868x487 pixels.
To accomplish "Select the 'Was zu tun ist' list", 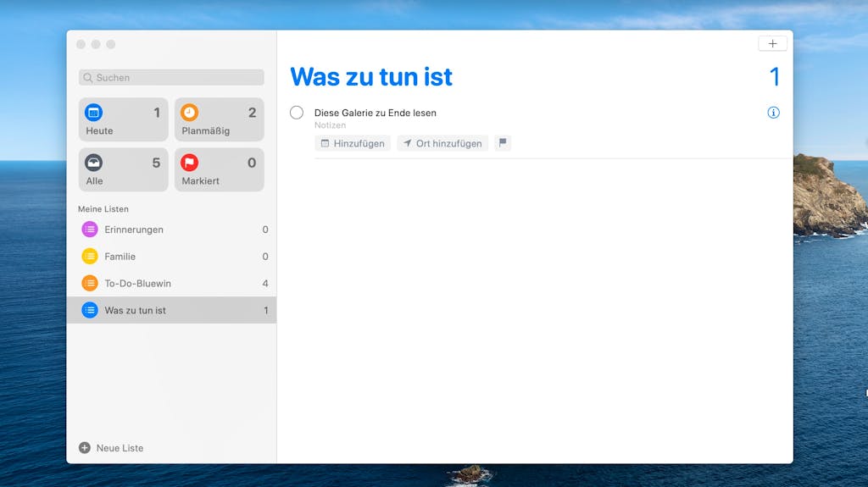I will pos(171,310).
